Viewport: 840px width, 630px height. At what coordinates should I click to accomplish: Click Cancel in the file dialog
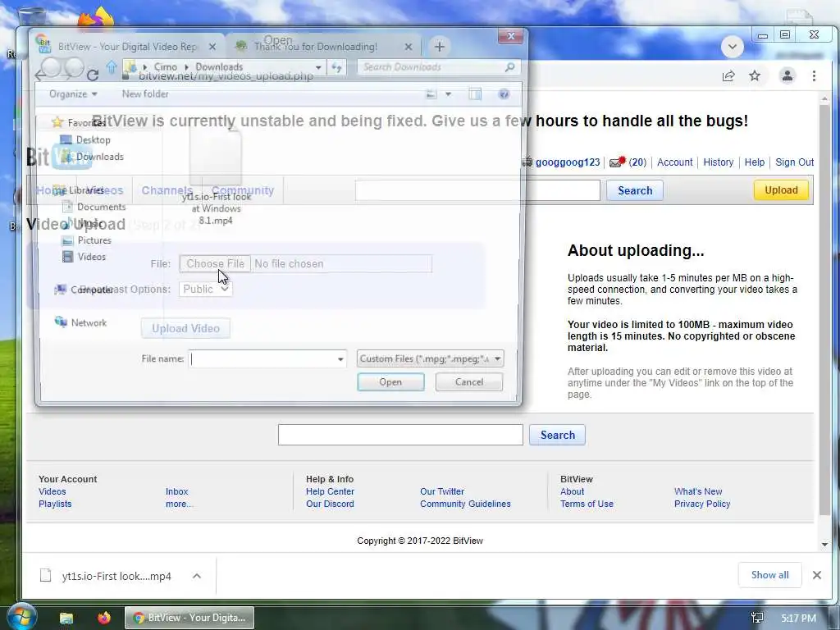point(468,382)
